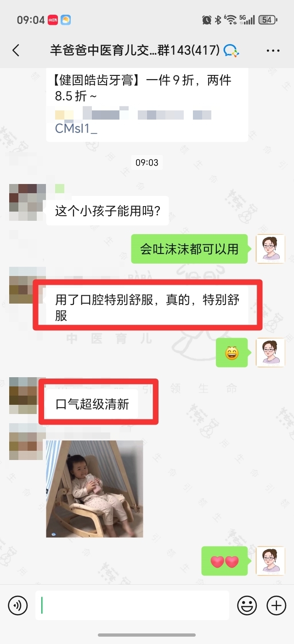Tap the battery indicator in status bar
The width and height of the screenshot is (294, 644).
[268, 20]
